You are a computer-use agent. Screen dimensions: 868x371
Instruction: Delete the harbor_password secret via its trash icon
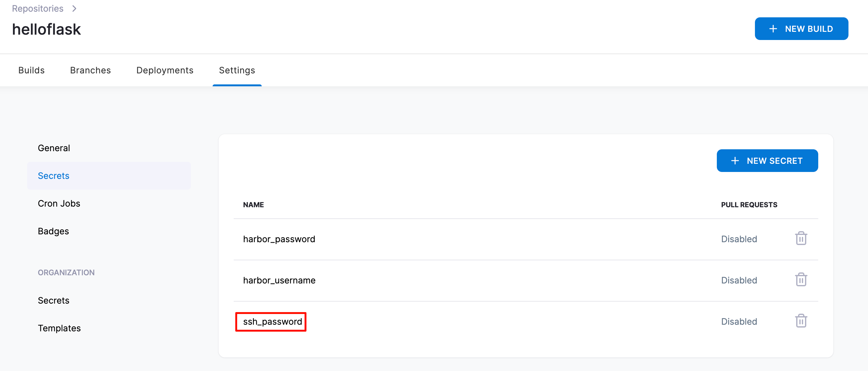click(x=801, y=239)
